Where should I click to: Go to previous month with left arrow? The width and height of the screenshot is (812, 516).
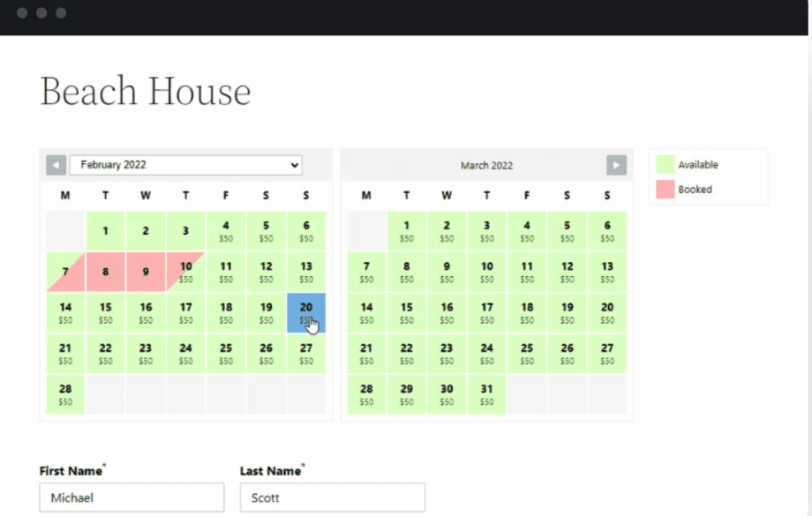tap(56, 165)
